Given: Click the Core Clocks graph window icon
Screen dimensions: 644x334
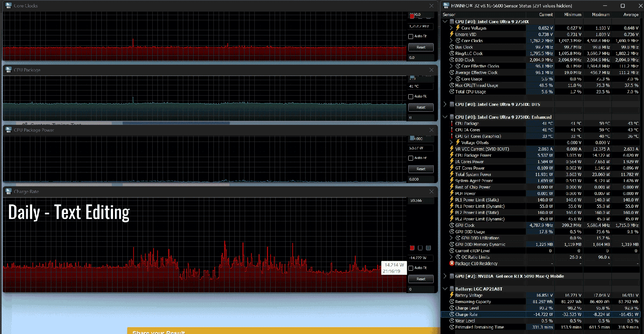Looking at the screenshot, I should coord(9,6).
